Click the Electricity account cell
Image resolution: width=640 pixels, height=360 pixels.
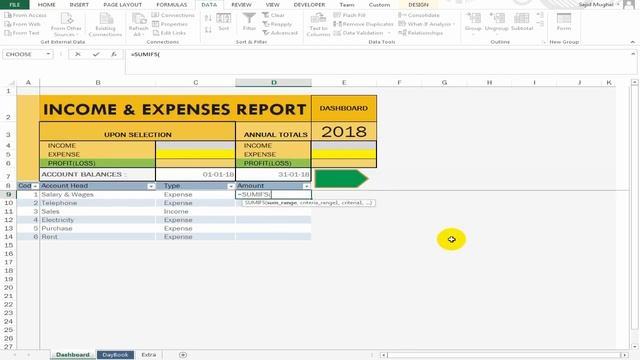point(98,220)
